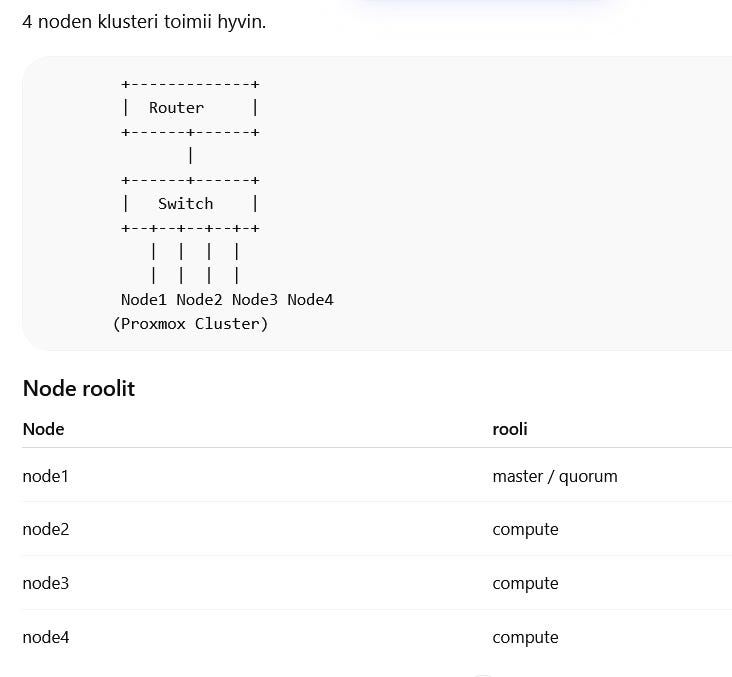Image resolution: width=732 pixels, height=677 pixels.
Task: Select the node3 cell in the table
Action: 46,583
